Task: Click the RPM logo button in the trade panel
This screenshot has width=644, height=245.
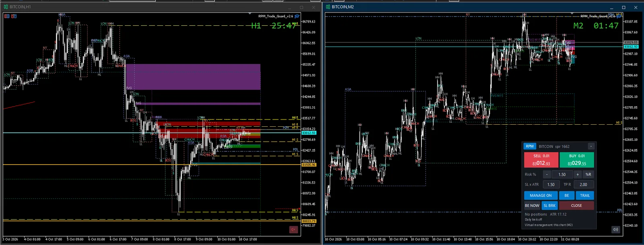Action: point(530,146)
